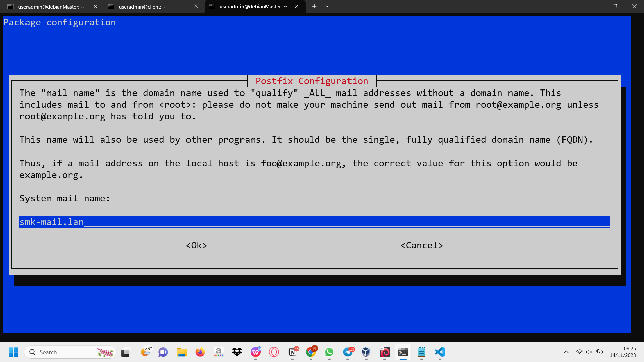Viewport: 644px width, 362px height.
Task: Launch the Opera browser from the taskbar
Action: coord(274,352)
